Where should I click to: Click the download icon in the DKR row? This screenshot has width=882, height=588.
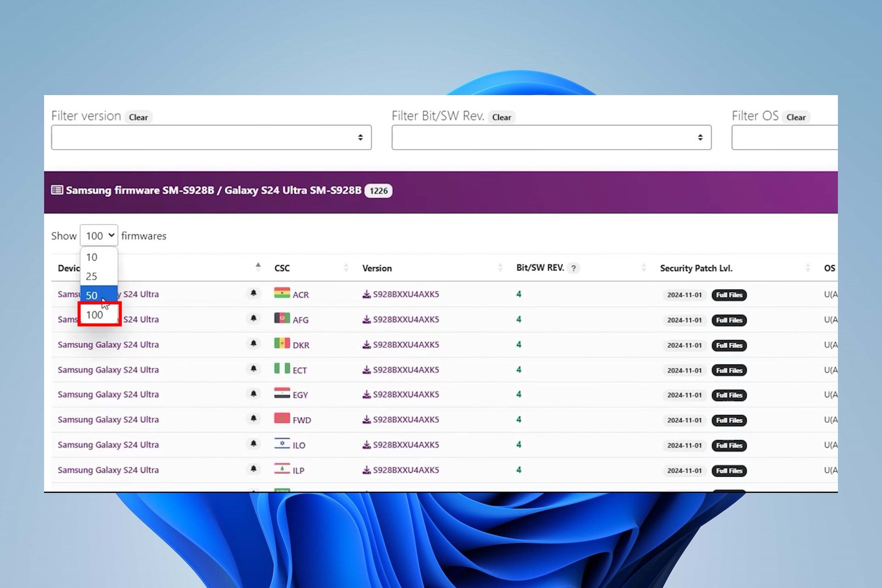[367, 345]
